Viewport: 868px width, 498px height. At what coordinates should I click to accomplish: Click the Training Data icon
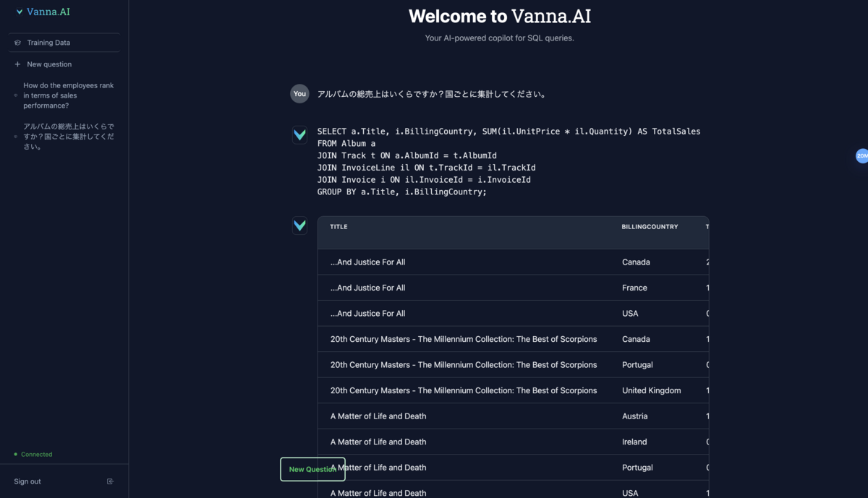tap(18, 43)
